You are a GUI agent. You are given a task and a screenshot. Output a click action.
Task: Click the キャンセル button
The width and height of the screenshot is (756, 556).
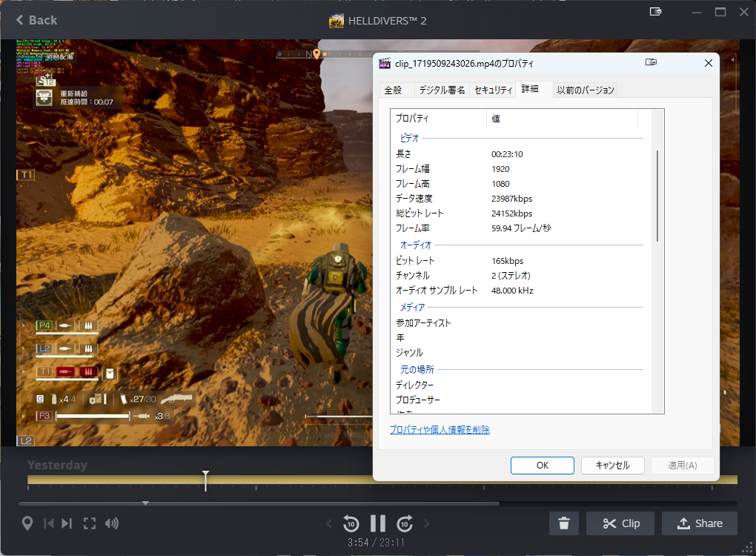click(613, 466)
